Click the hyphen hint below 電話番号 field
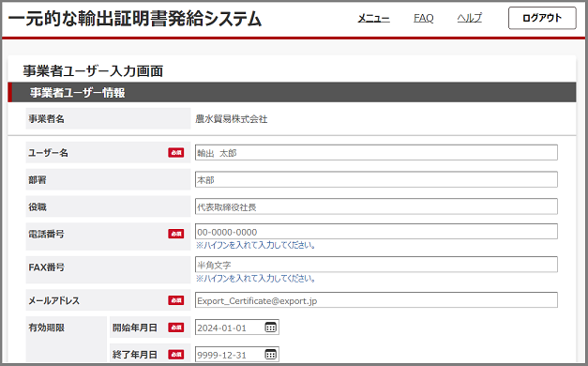 coord(255,246)
